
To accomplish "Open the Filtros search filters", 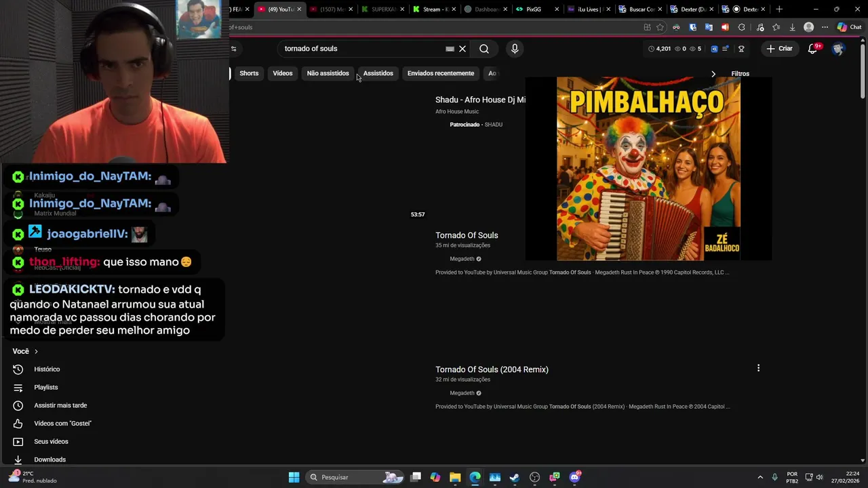I will pos(740,73).
